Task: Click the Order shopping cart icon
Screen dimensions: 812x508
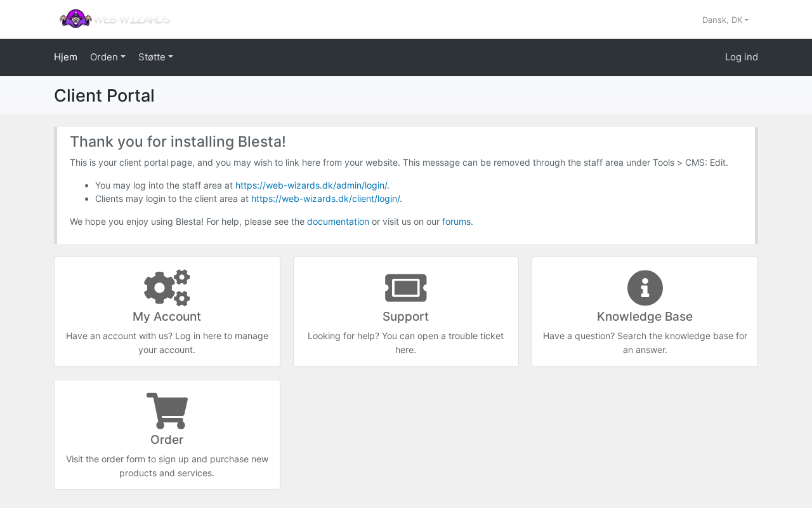Action: coord(167,411)
